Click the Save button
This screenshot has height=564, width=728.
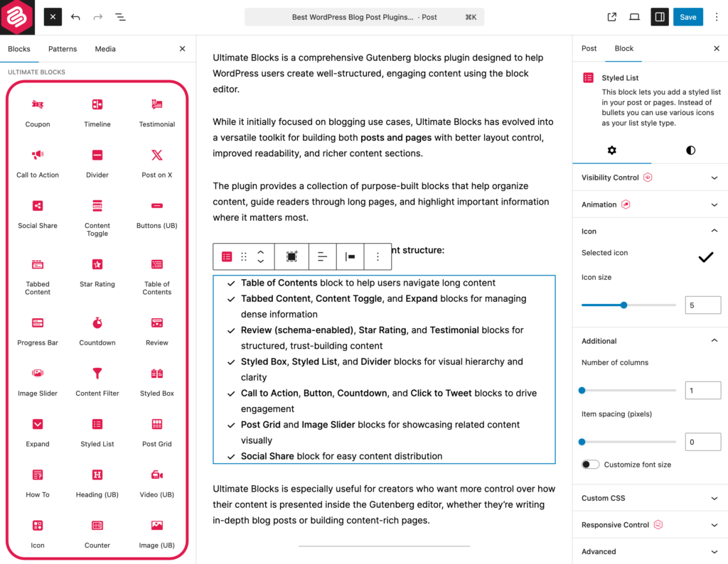click(687, 17)
